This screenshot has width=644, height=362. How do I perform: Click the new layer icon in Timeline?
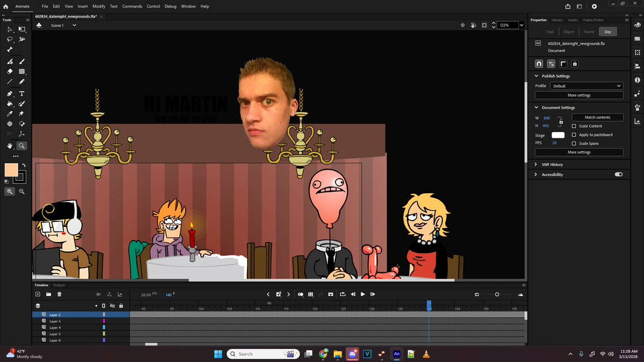pos(38,294)
